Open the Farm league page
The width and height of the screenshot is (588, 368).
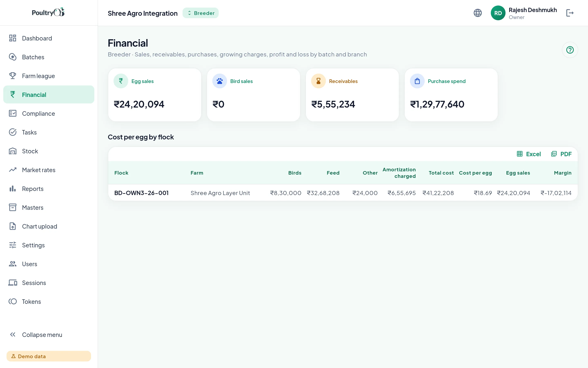click(49, 76)
